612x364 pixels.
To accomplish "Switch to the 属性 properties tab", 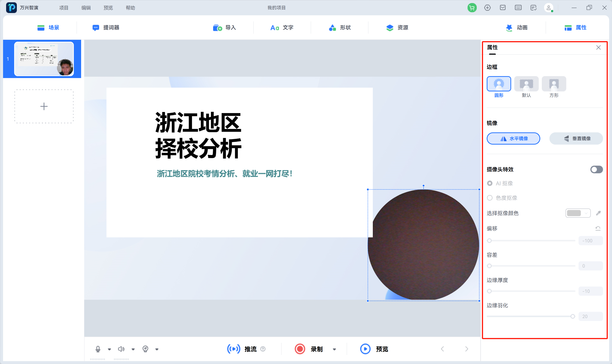I will (x=576, y=28).
